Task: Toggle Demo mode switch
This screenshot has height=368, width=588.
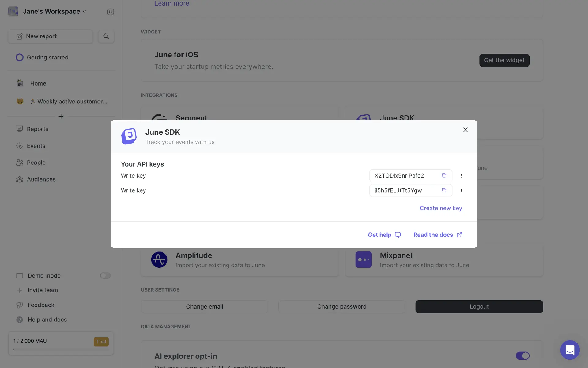Action: tap(105, 276)
